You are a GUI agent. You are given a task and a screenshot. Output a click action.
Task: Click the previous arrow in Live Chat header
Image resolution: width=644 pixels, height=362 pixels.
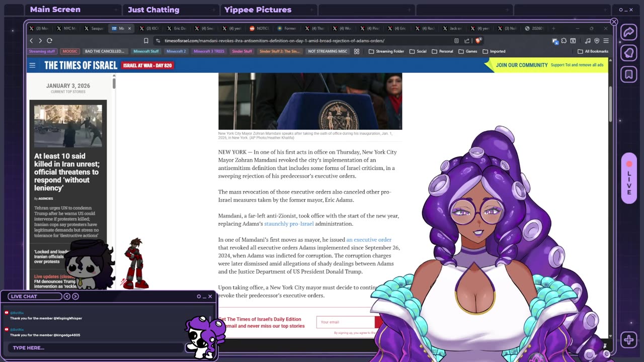coord(67,297)
